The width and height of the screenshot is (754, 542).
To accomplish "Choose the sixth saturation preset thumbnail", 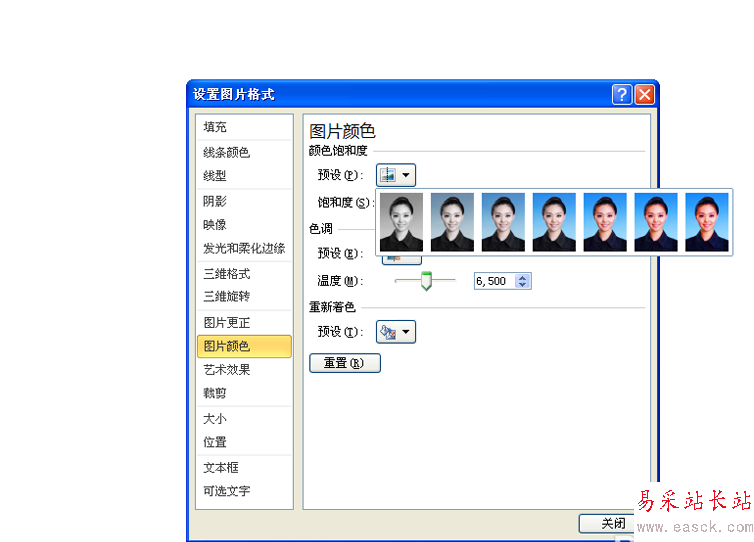I will coord(656,222).
